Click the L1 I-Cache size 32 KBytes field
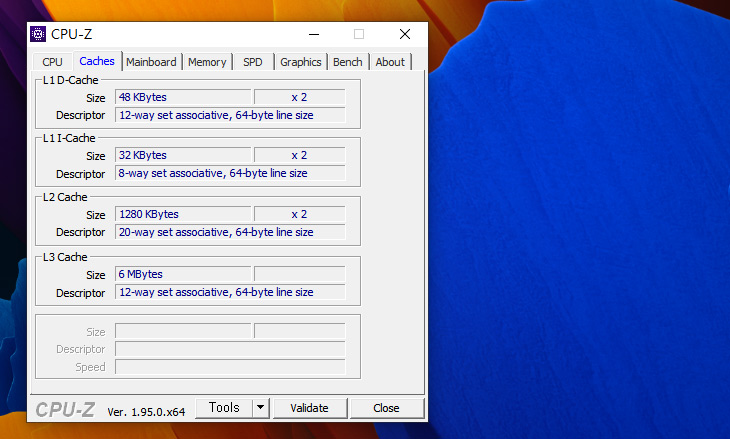The height and width of the screenshot is (439, 730). click(183, 155)
